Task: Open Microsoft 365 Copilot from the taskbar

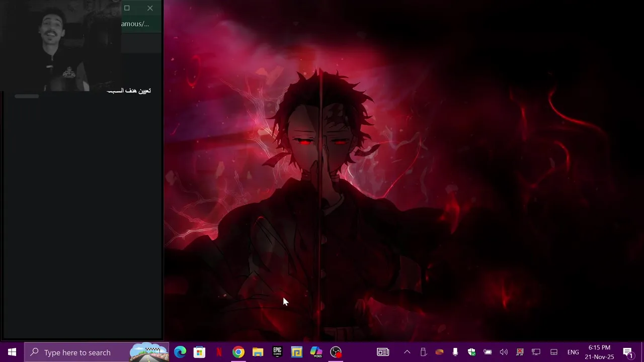Action: 316,352
